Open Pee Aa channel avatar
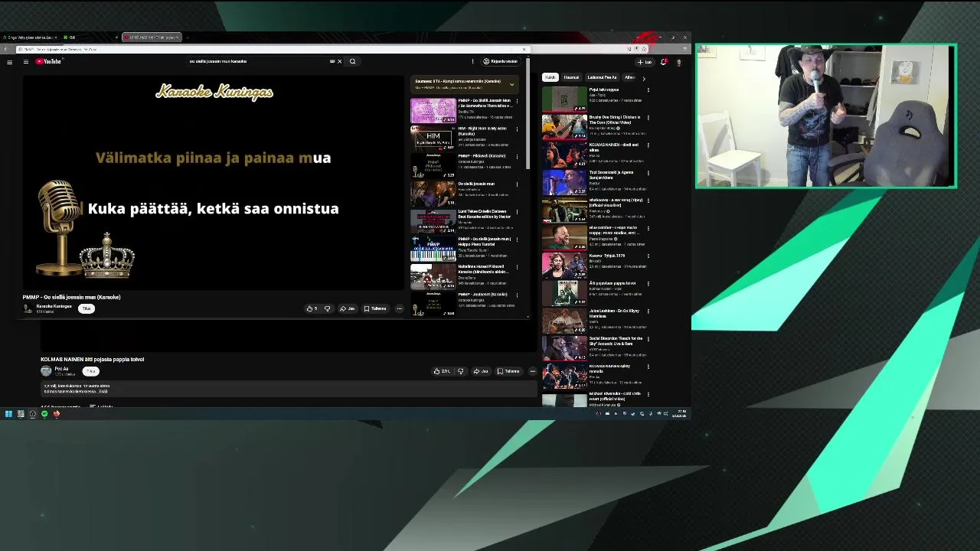 (46, 370)
